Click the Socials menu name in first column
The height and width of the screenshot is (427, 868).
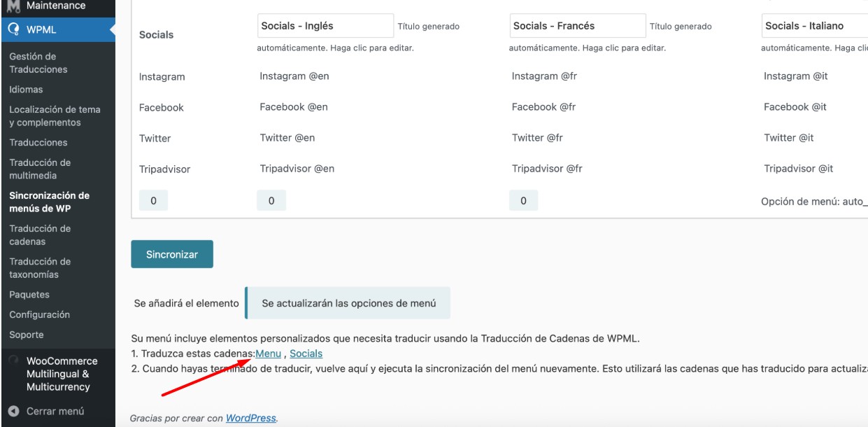pyautogui.click(x=157, y=35)
